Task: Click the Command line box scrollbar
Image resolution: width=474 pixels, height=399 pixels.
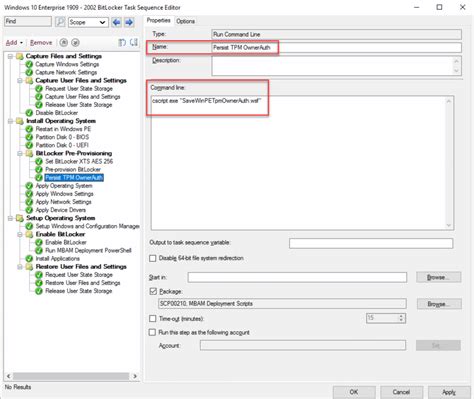Action: click(449, 163)
